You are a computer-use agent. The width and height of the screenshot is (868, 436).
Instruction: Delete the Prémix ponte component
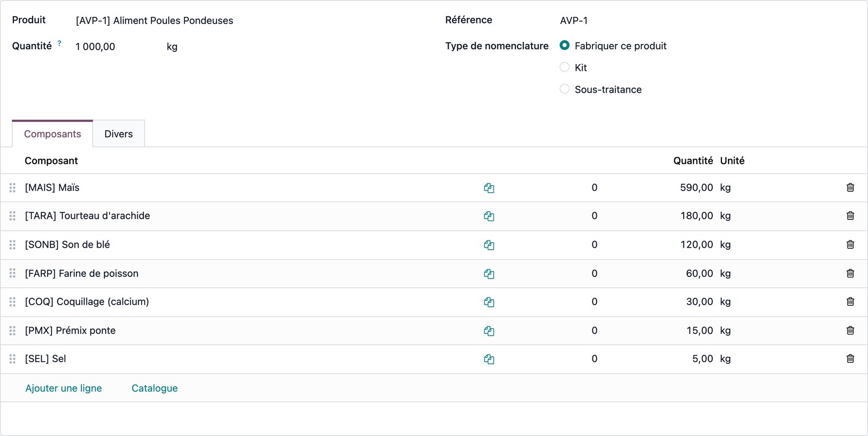coord(850,330)
